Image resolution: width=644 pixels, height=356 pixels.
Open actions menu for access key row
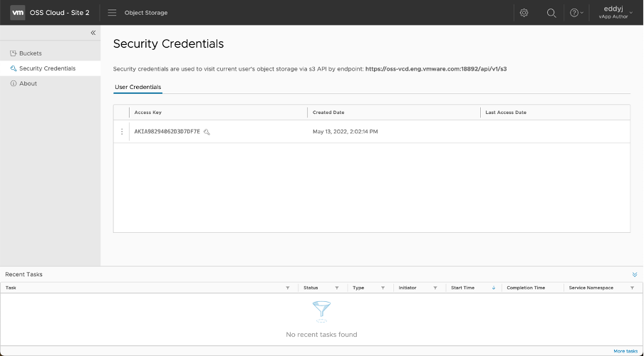[x=122, y=132]
